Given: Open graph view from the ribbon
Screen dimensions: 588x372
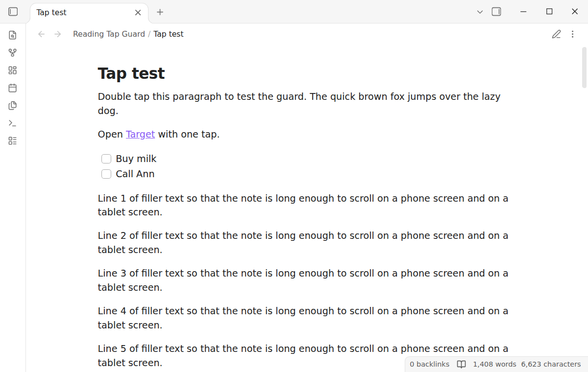Looking at the screenshot, I should click(13, 53).
